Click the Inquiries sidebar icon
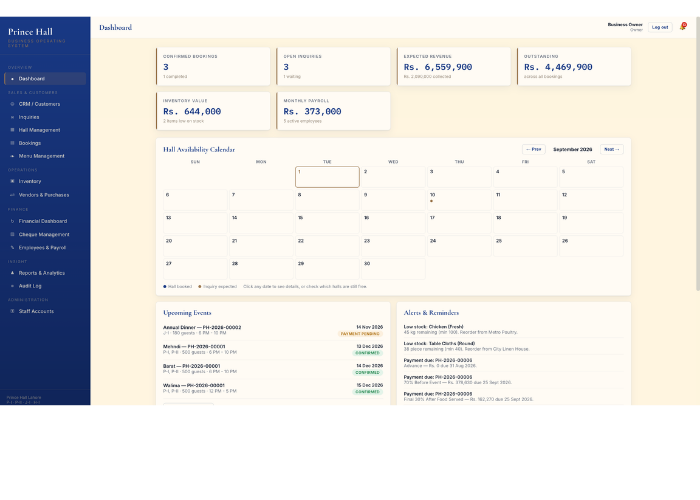 point(12,117)
